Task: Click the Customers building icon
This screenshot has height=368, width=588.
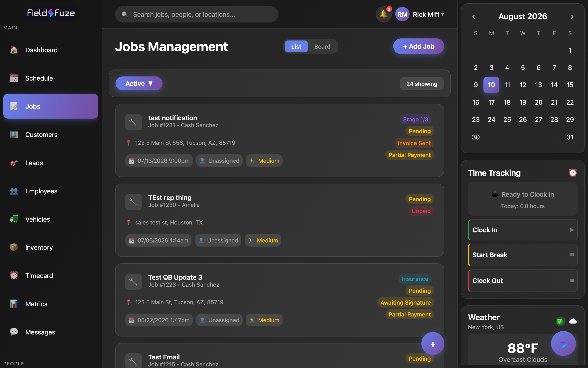Action: click(14, 135)
